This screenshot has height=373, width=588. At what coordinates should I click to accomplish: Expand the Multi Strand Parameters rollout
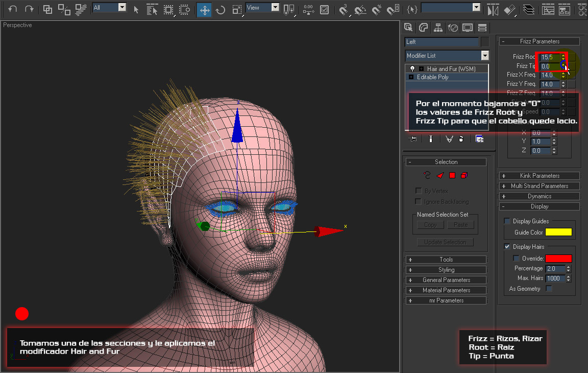click(x=540, y=186)
